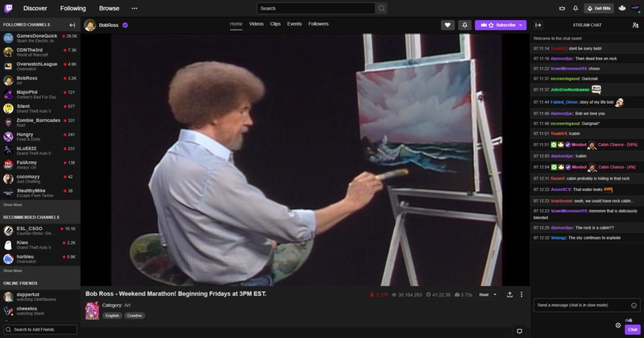Open the emote picker in chat box
The image size is (644, 338).
(634, 305)
